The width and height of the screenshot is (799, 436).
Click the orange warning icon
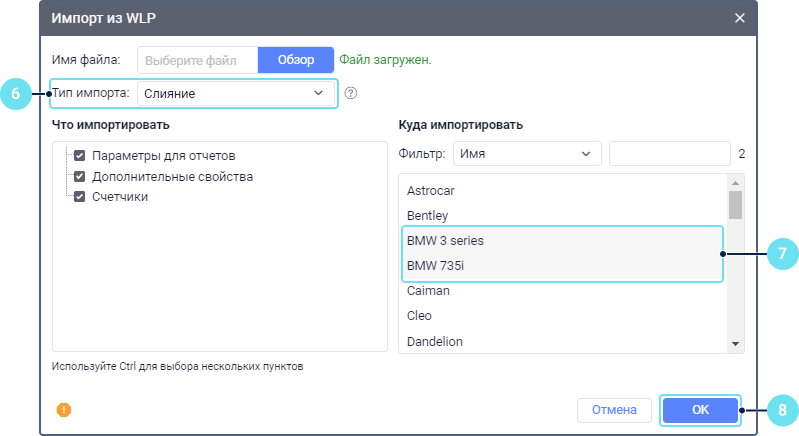coord(64,409)
